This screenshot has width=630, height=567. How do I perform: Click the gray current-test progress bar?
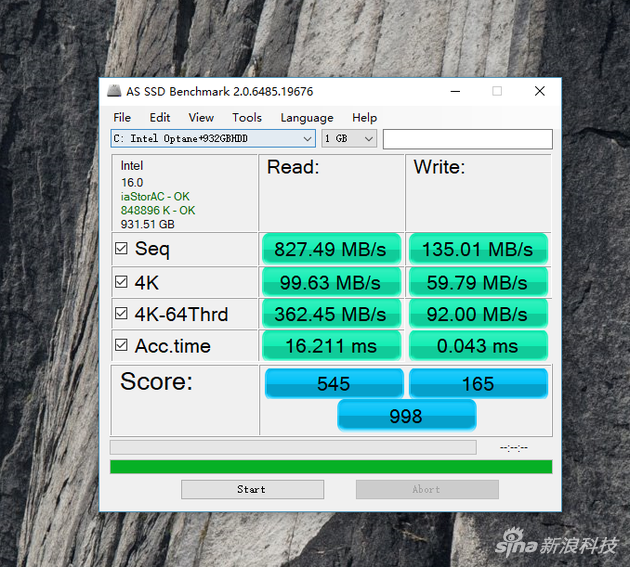[x=293, y=447]
